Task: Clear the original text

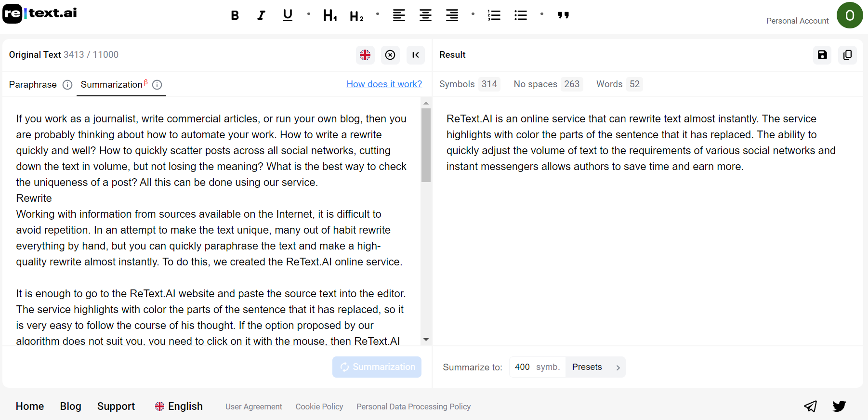Action: tap(390, 55)
